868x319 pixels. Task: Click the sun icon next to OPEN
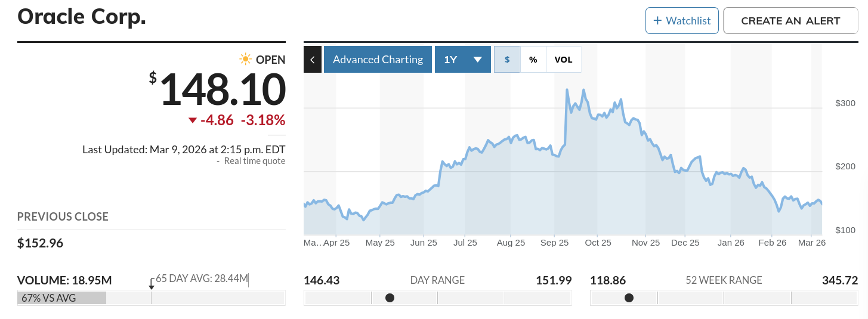245,59
